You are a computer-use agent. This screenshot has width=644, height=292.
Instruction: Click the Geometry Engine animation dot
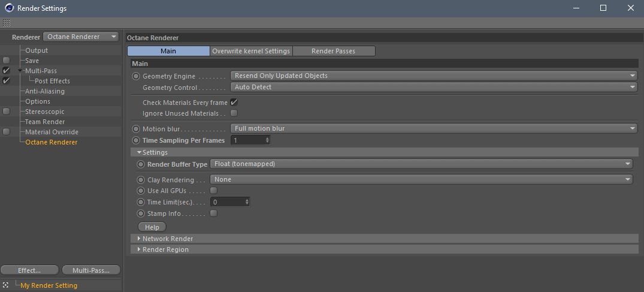pyautogui.click(x=136, y=76)
